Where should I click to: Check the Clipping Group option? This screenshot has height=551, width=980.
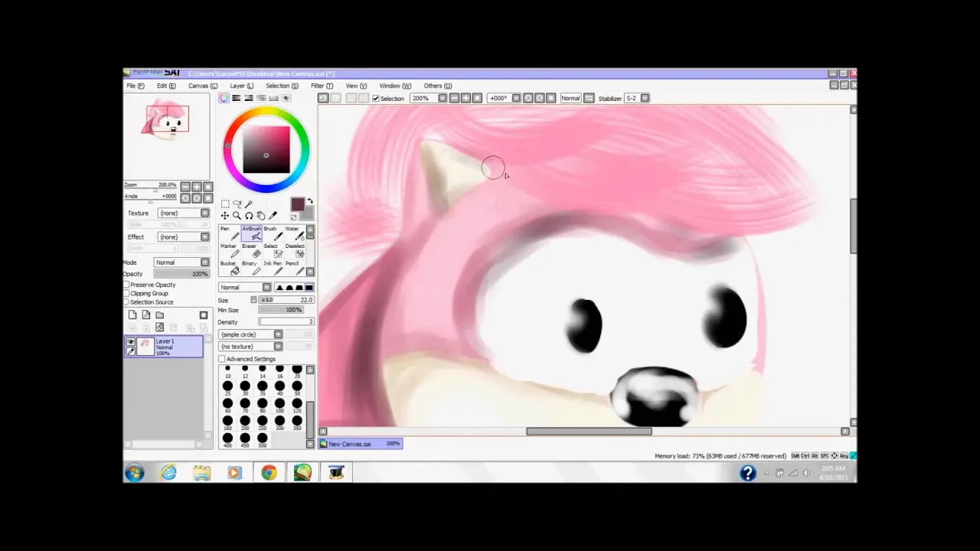[127, 293]
